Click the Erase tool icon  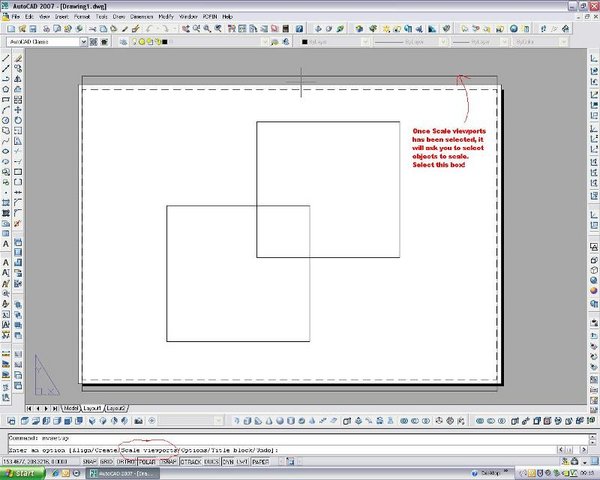19,58
